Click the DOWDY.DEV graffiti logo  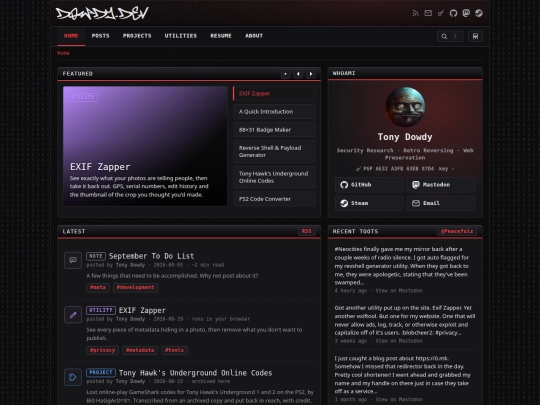coord(102,13)
